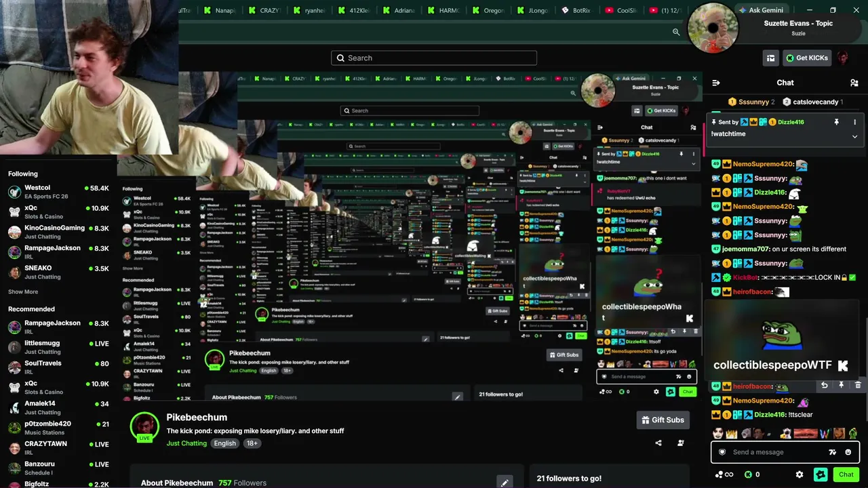Open the emoji picker in message box
The height and width of the screenshot is (488, 868).
[848, 452]
